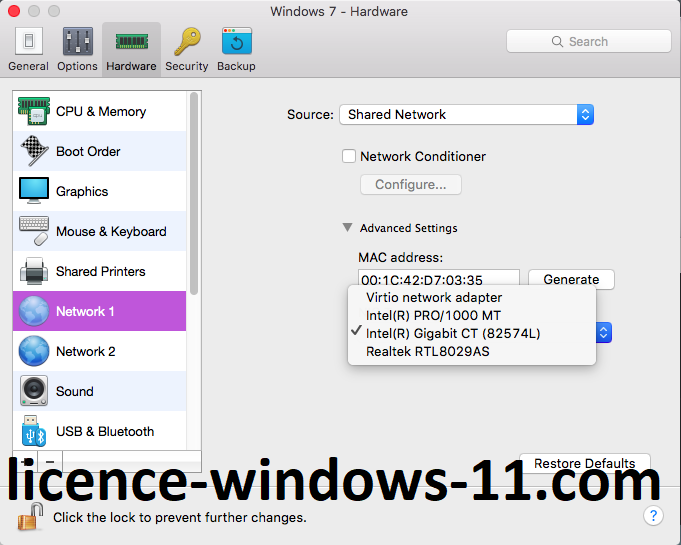Open the Options sliders icon
681x545 pixels.
pos(77,42)
